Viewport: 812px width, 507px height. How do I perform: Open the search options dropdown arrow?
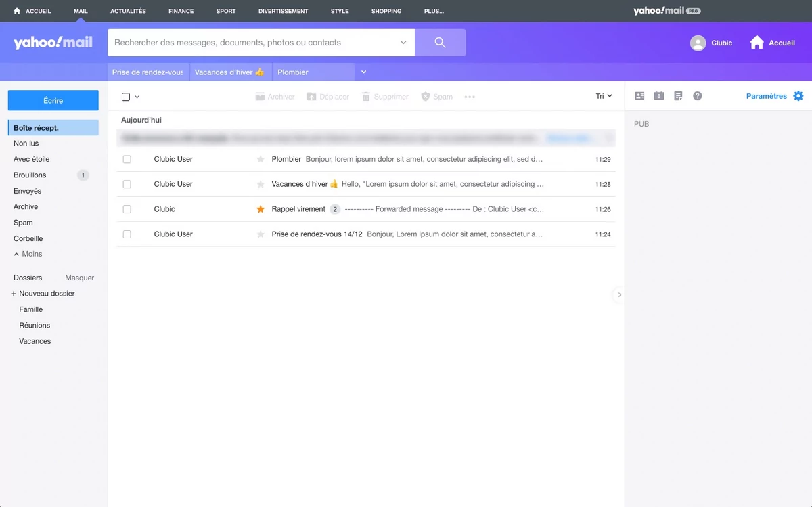coord(403,43)
